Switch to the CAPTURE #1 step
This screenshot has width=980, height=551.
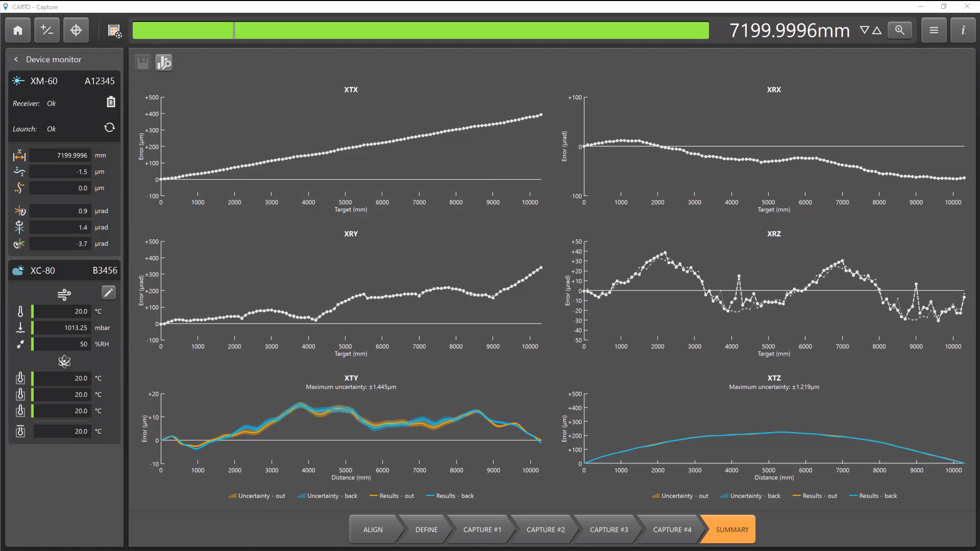[x=482, y=530]
